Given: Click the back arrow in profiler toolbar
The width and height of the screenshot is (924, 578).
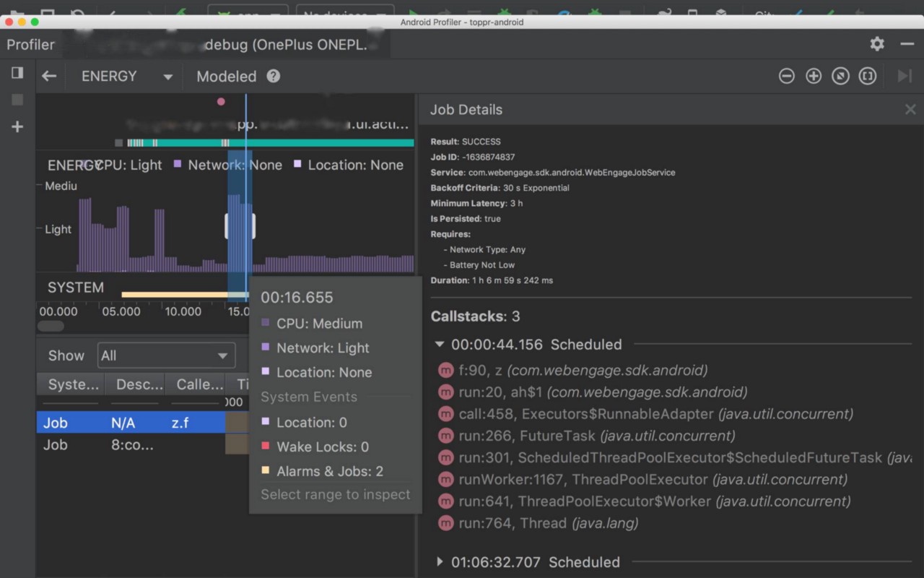Looking at the screenshot, I should pyautogui.click(x=49, y=77).
